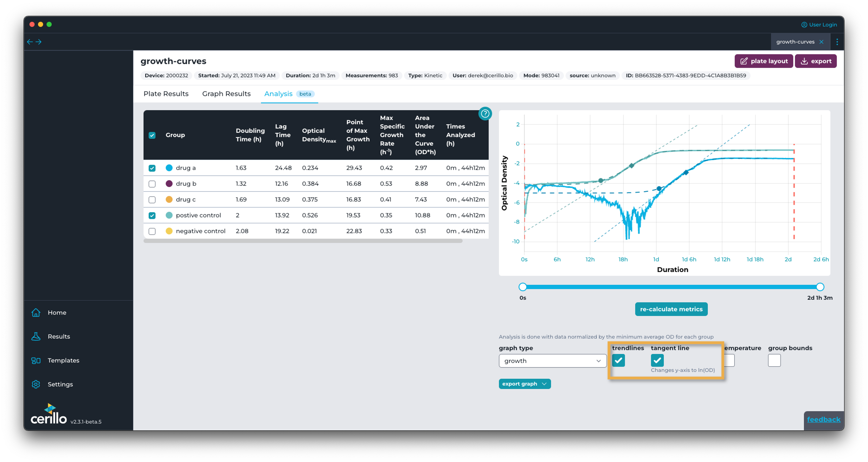Open Results via the flask icon
Image resolution: width=868 pixels, height=462 pixels.
pos(36,336)
